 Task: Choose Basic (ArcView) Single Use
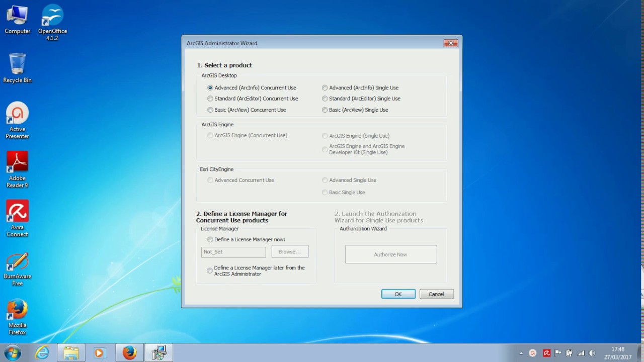[x=355, y=110]
